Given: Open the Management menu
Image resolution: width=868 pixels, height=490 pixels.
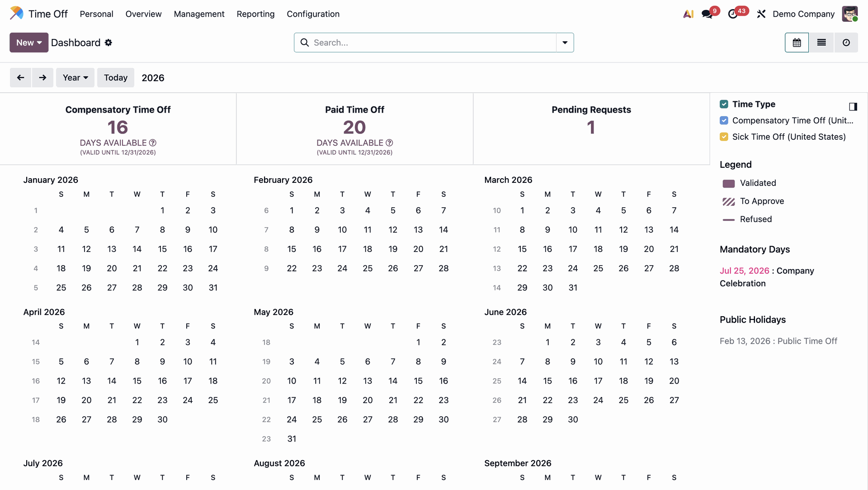Looking at the screenshot, I should (x=199, y=14).
